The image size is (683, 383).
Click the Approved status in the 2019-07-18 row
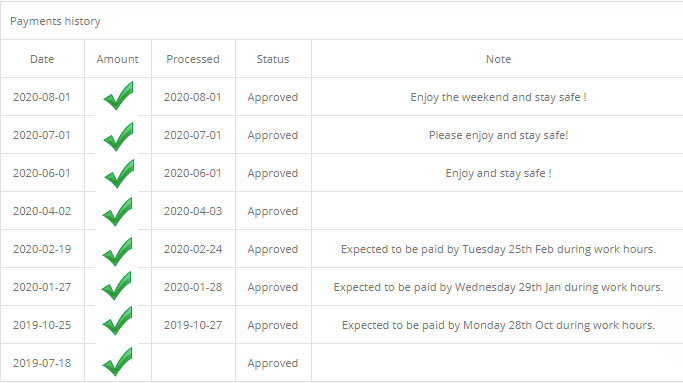point(273,363)
